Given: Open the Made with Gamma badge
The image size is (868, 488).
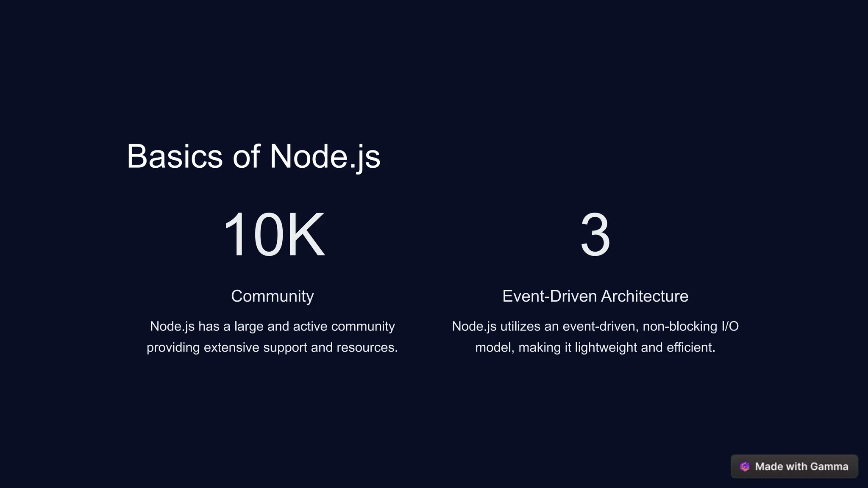Looking at the screenshot, I should (x=794, y=466).
